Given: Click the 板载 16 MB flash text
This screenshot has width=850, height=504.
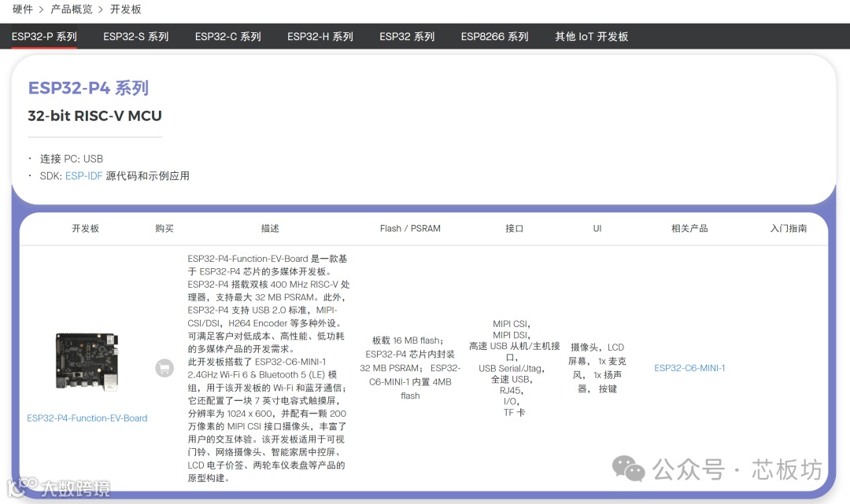Looking at the screenshot, I should pyautogui.click(x=408, y=340).
